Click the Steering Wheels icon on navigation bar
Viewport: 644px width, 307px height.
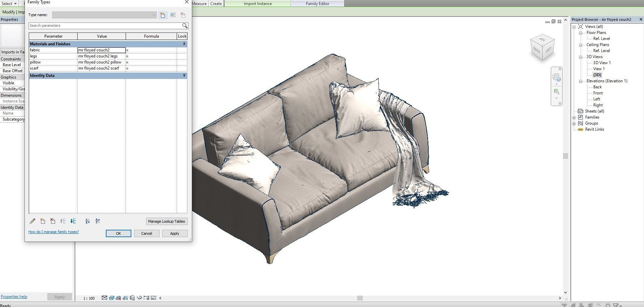[x=556, y=78]
